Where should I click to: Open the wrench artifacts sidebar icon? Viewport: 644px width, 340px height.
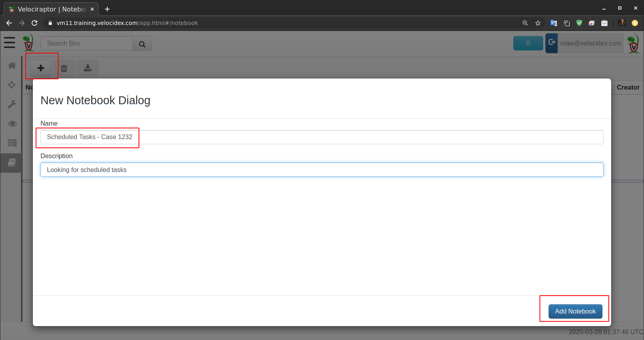[x=12, y=104]
